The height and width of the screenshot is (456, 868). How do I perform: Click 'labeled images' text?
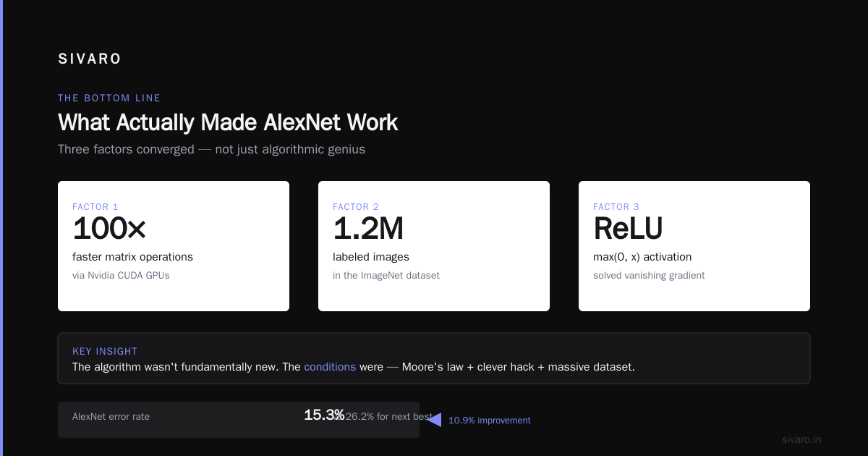tap(371, 257)
